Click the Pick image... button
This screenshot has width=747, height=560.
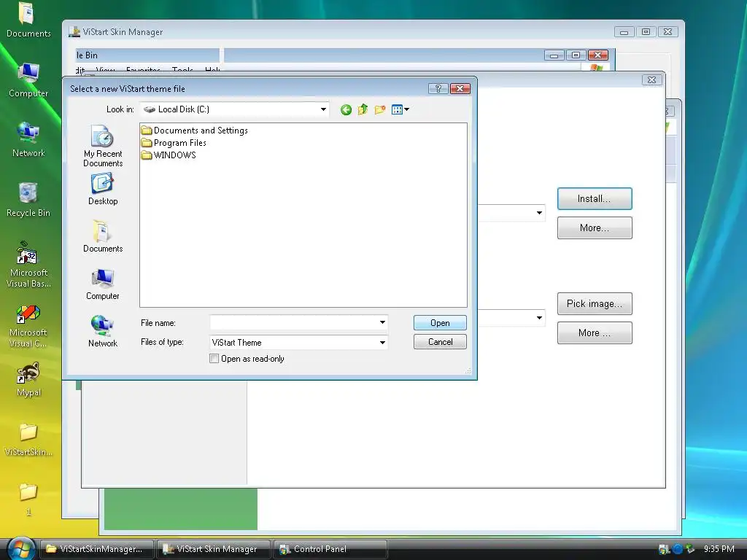pyautogui.click(x=595, y=304)
